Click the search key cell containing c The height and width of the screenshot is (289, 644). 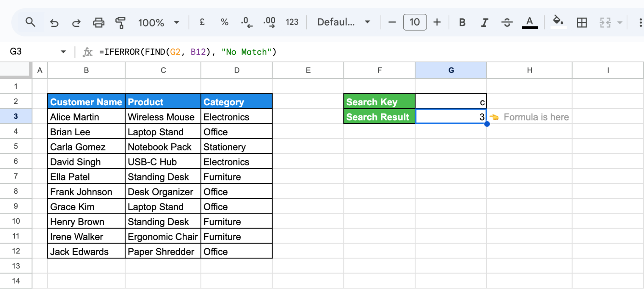(451, 101)
